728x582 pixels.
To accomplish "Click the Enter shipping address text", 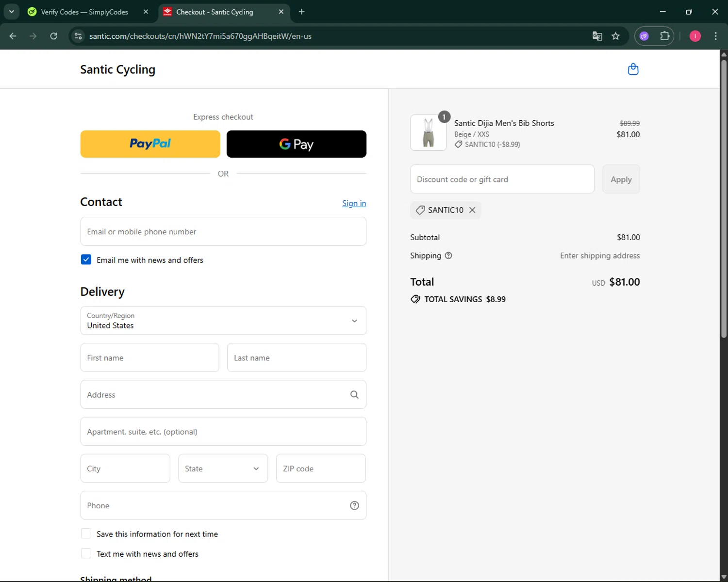I will (x=600, y=256).
